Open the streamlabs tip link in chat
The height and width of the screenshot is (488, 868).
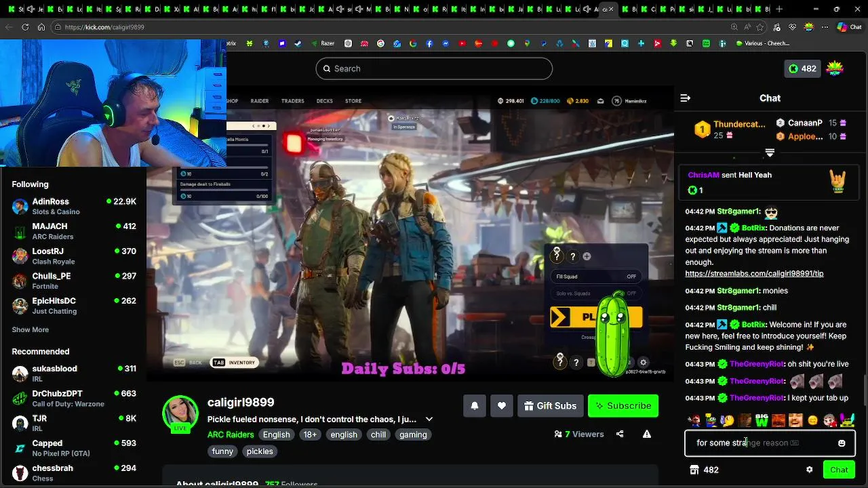coord(754,274)
